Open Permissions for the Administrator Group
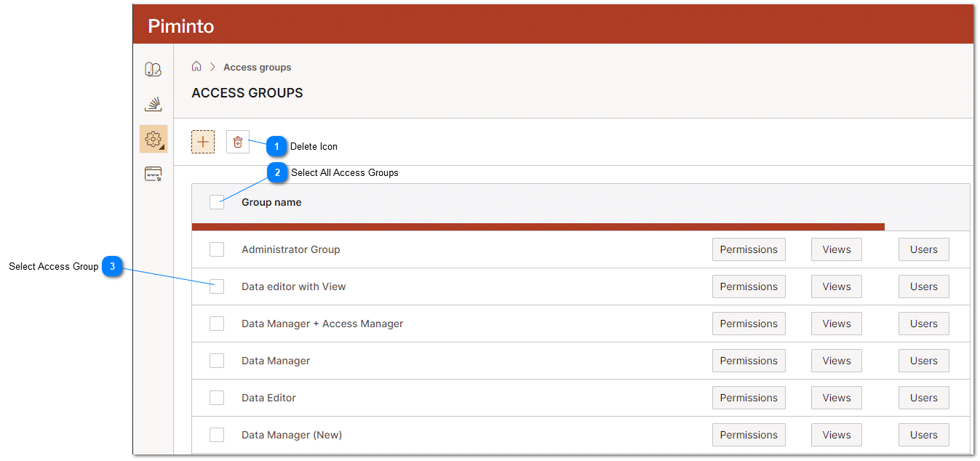Viewport: 980px width, 461px height. 749,249
